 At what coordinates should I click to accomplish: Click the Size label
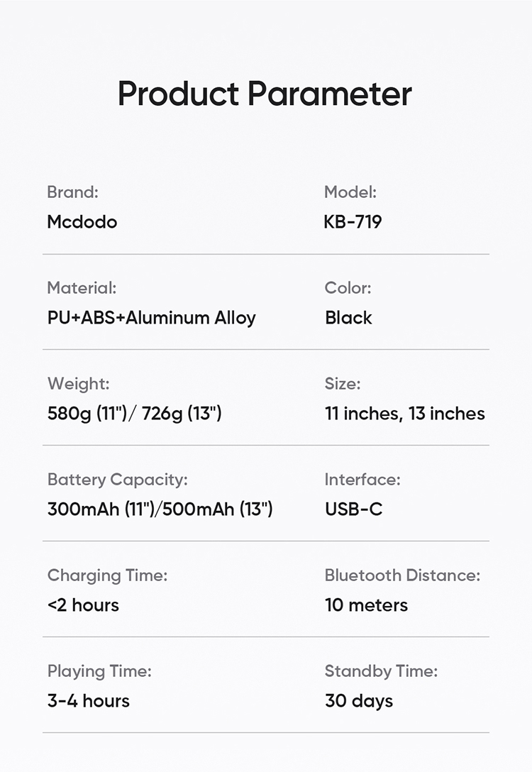coord(343,384)
